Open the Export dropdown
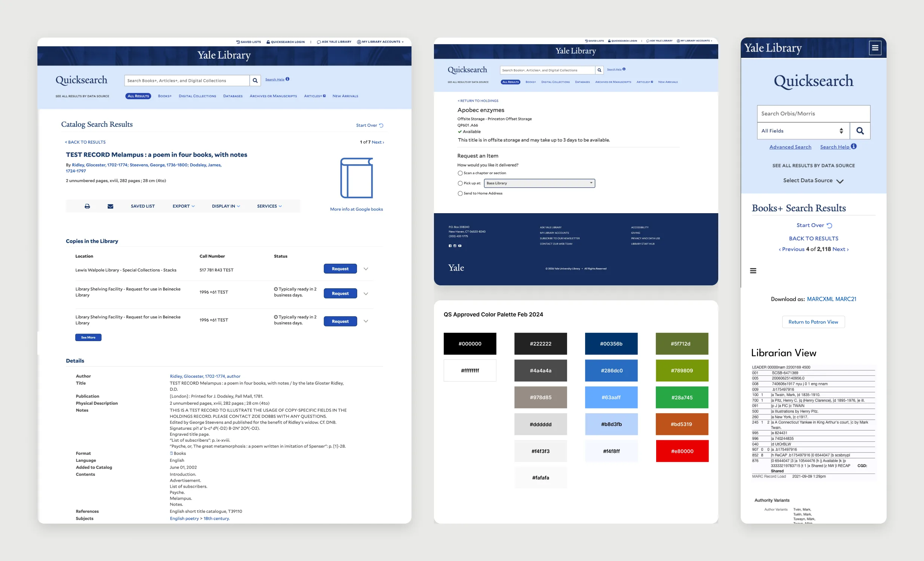 click(x=183, y=206)
